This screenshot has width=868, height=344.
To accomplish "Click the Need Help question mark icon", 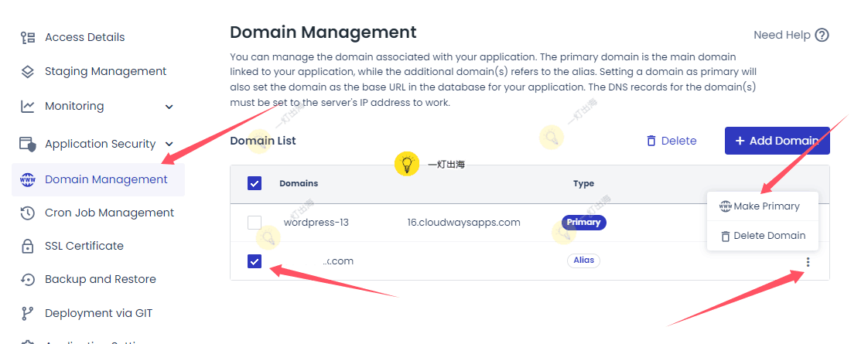I will click(822, 35).
